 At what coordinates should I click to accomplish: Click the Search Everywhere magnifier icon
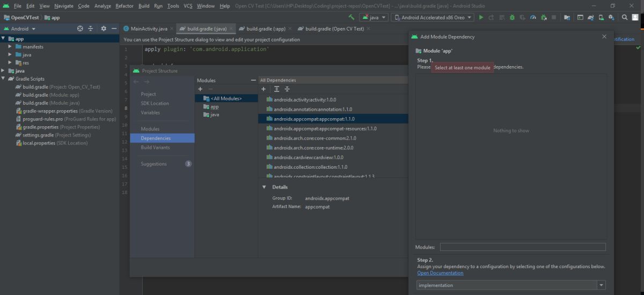coord(625,17)
